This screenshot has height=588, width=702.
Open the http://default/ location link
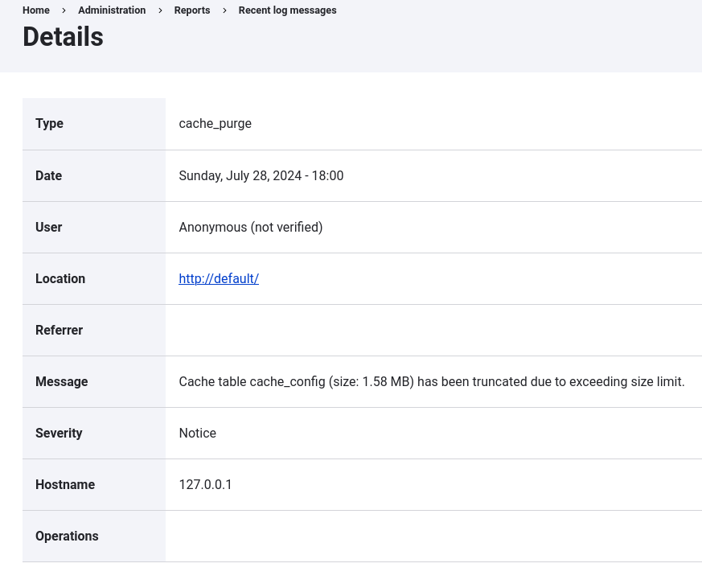click(219, 278)
